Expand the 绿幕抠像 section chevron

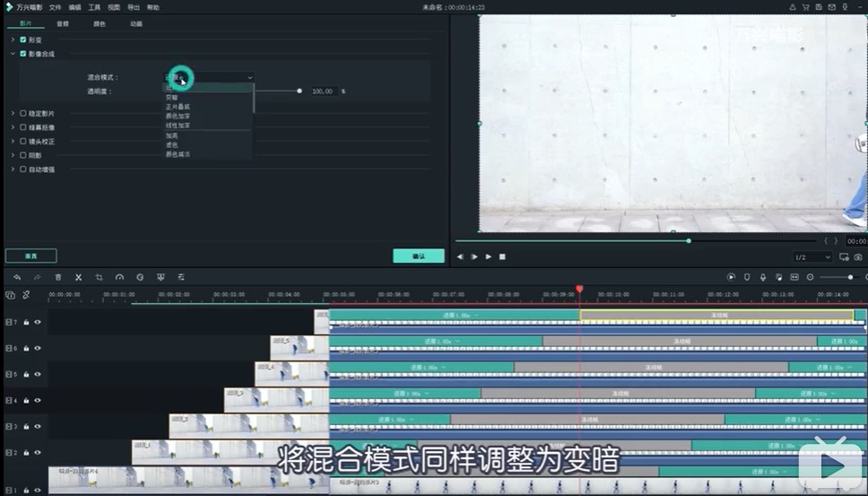click(x=13, y=127)
